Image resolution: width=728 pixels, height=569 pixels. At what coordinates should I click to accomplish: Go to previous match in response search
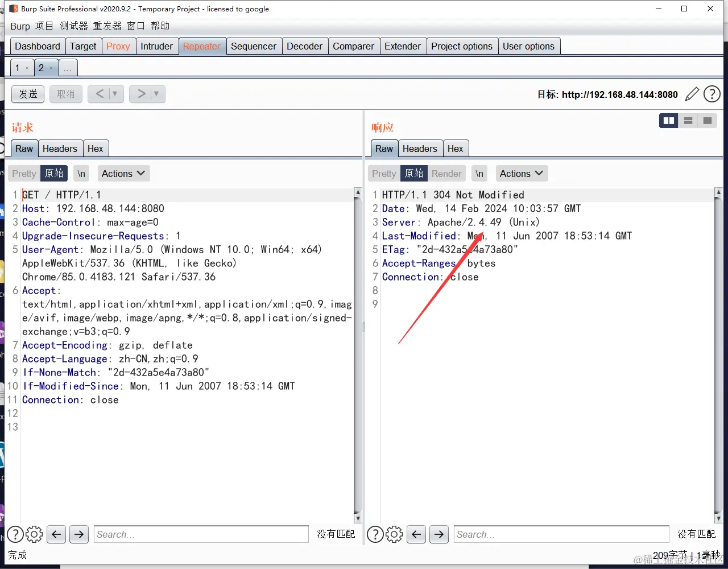(x=416, y=534)
